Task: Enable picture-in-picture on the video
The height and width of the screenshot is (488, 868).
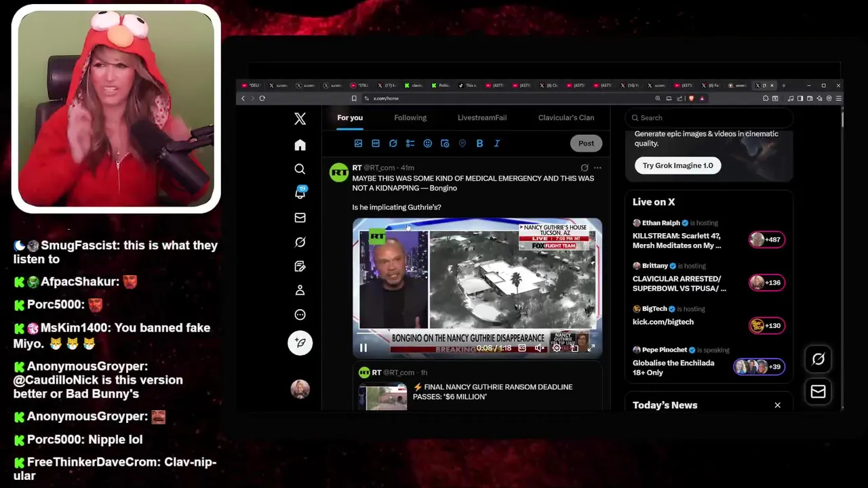Action: click(x=574, y=348)
